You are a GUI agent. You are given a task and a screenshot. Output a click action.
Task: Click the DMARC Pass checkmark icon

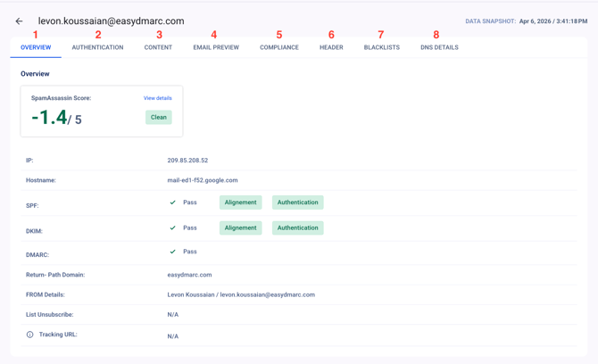pos(173,252)
